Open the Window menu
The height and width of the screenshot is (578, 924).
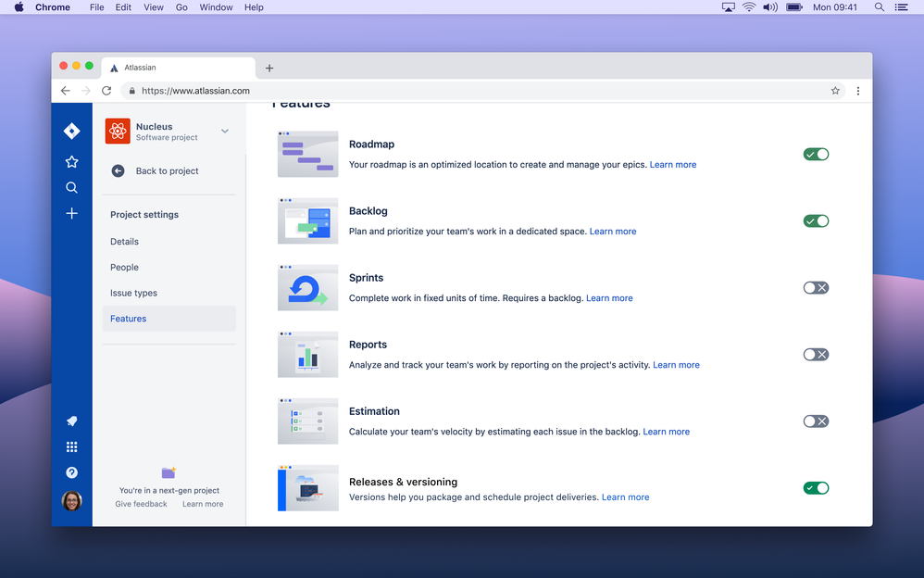coord(216,7)
